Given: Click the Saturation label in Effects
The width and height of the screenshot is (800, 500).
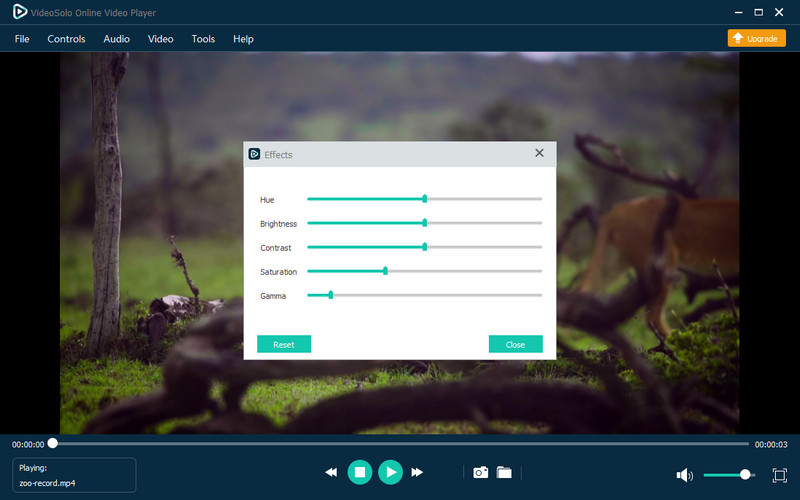Looking at the screenshot, I should point(279,272).
